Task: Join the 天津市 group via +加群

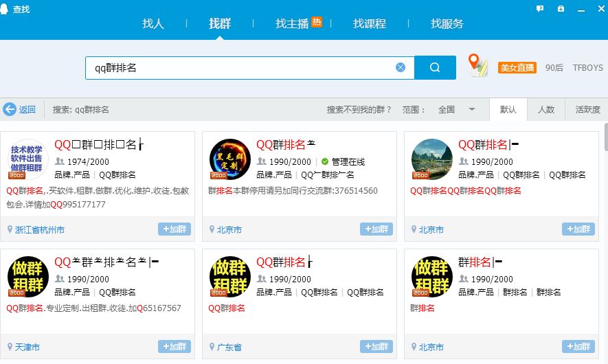Action: (174, 347)
